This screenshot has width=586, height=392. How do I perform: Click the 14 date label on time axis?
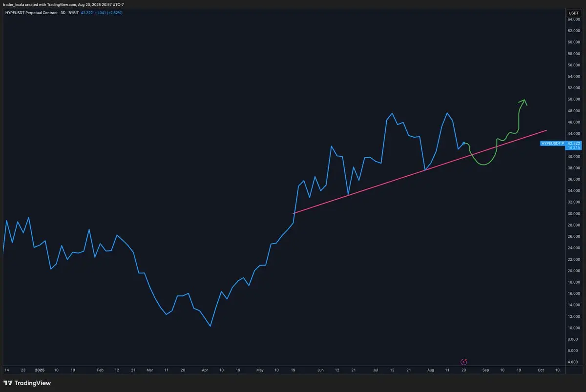[7, 371]
